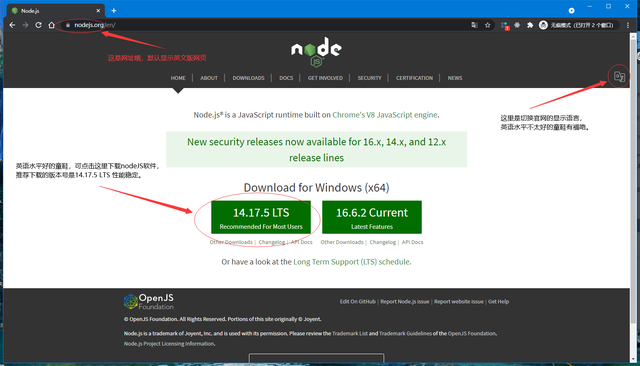Viewport: 640px width, 366px height.
Task: Follow Chrome's V8 JavaScript engine link
Action: point(384,115)
